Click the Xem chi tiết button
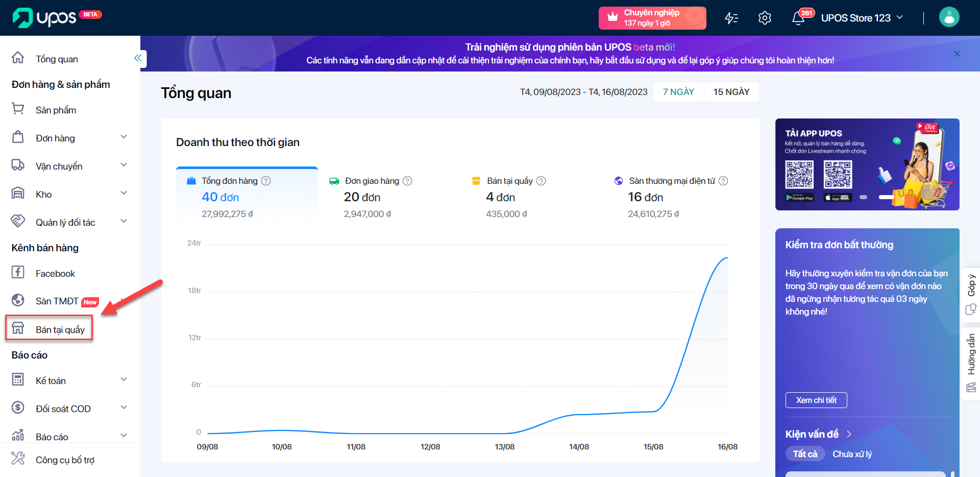Image resolution: width=980 pixels, height=477 pixels. click(816, 400)
